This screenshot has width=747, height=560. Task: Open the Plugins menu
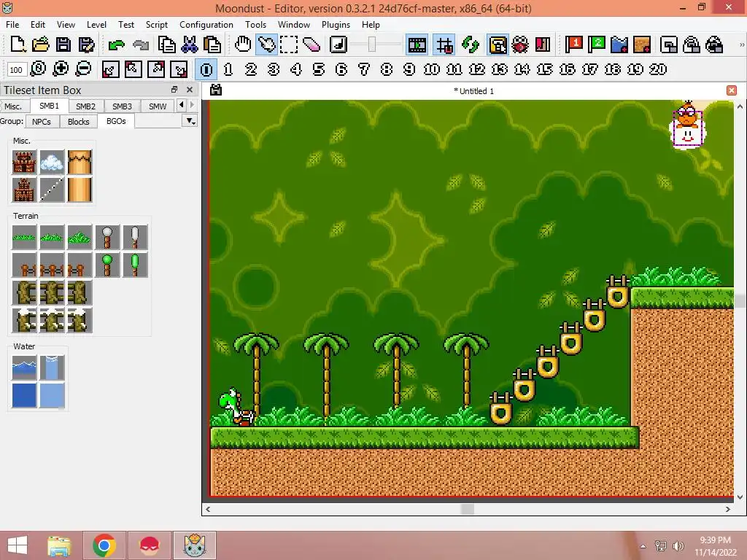tap(336, 24)
